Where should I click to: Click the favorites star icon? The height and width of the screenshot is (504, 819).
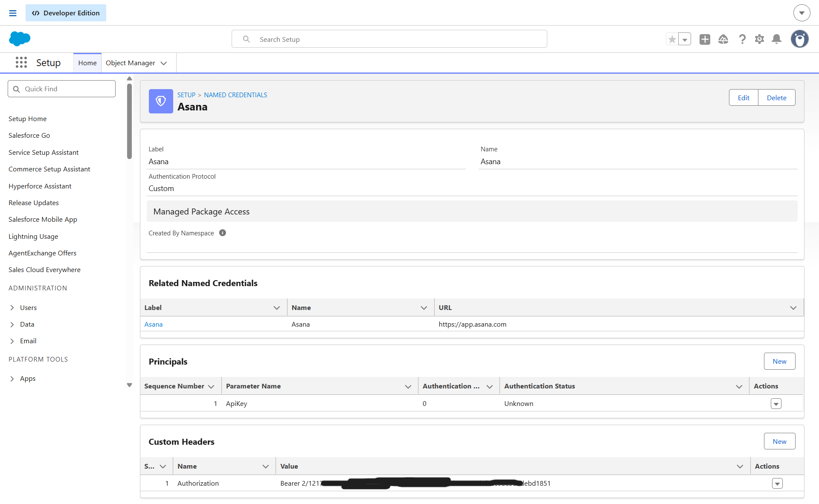pos(672,39)
